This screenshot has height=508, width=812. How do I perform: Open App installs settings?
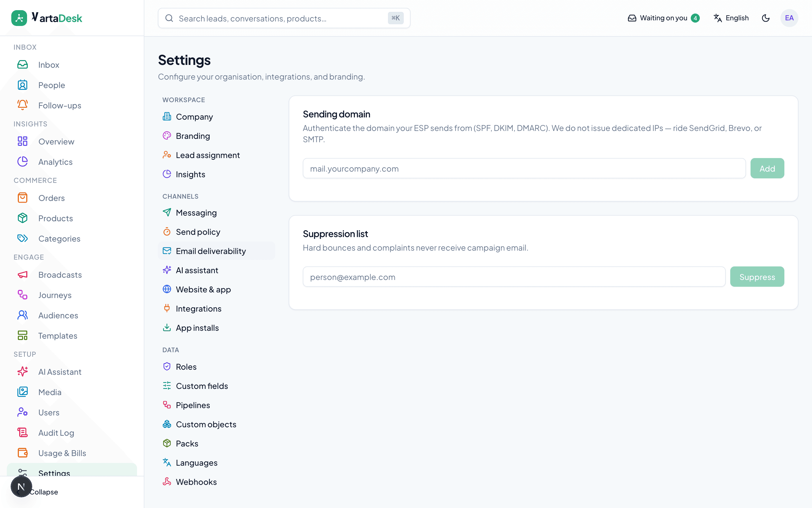click(x=216, y=328)
